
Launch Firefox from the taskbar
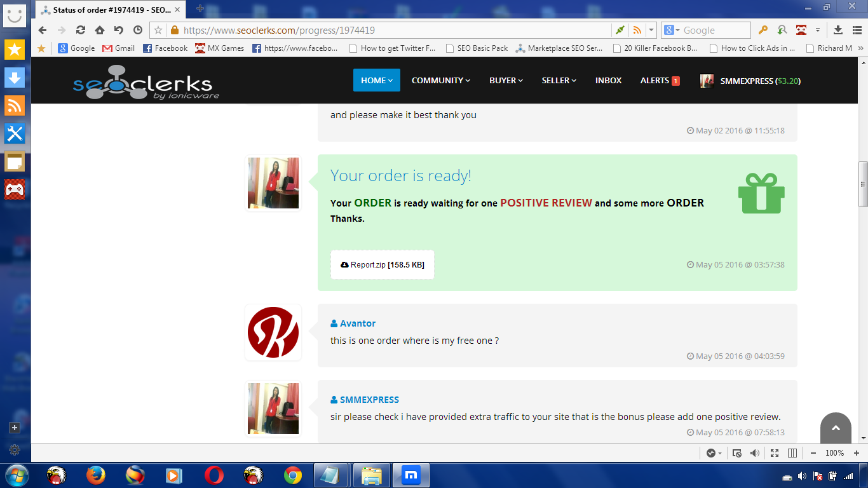(x=96, y=475)
